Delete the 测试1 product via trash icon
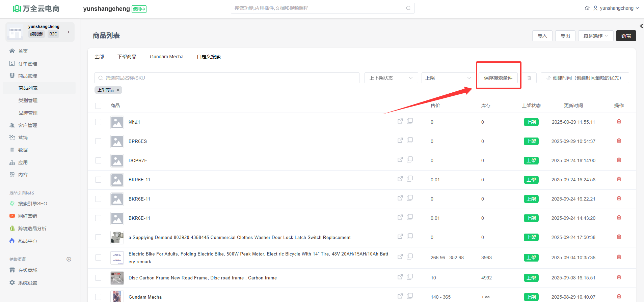Image resolution: width=644 pixels, height=302 pixels. [619, 122]
